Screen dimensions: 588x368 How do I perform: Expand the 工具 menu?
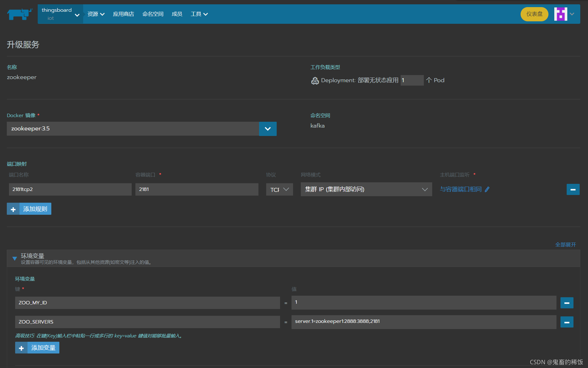pyautogui.click(x=199, y=14)
